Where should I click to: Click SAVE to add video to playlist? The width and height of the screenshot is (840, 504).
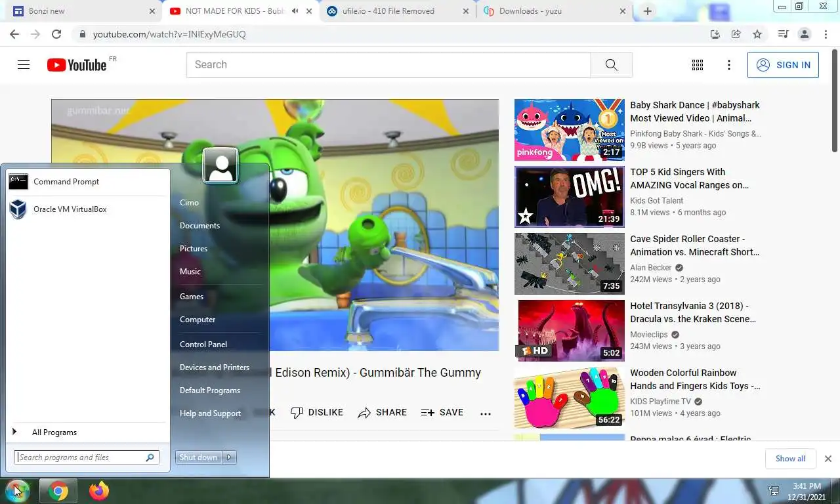tap(442, 413)
